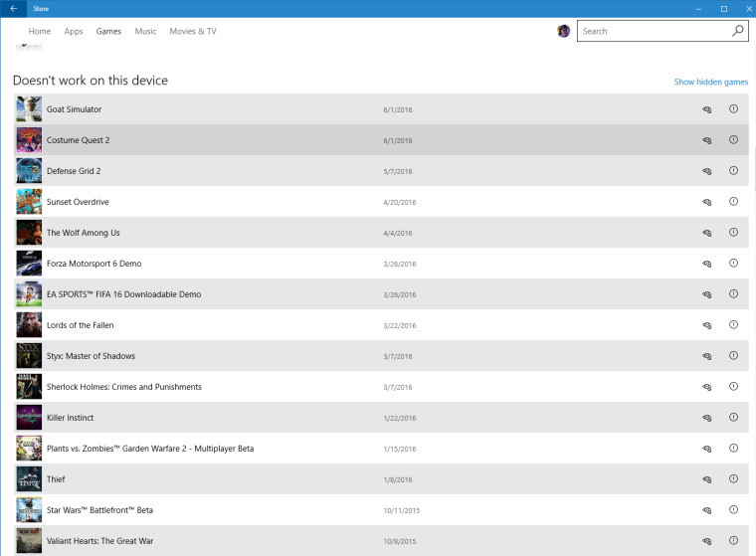Close the Store window
Screen dimensions: 756x556
pos(749,9)
